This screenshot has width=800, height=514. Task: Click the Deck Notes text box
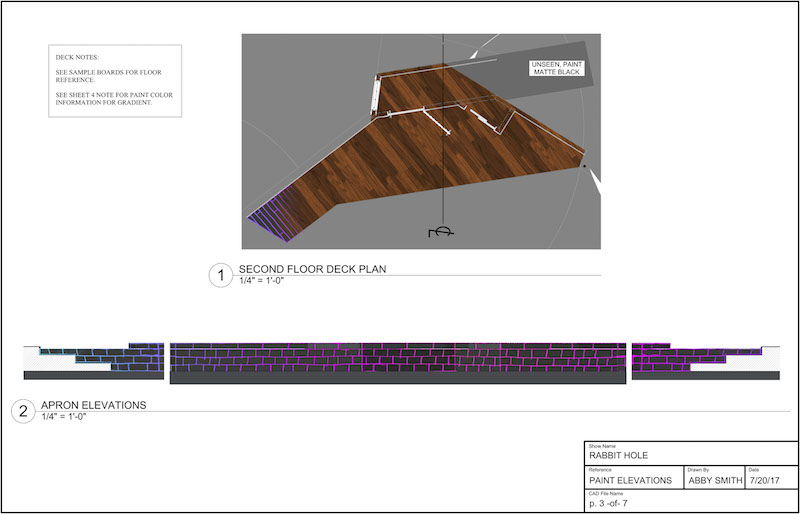pos(115,80)
